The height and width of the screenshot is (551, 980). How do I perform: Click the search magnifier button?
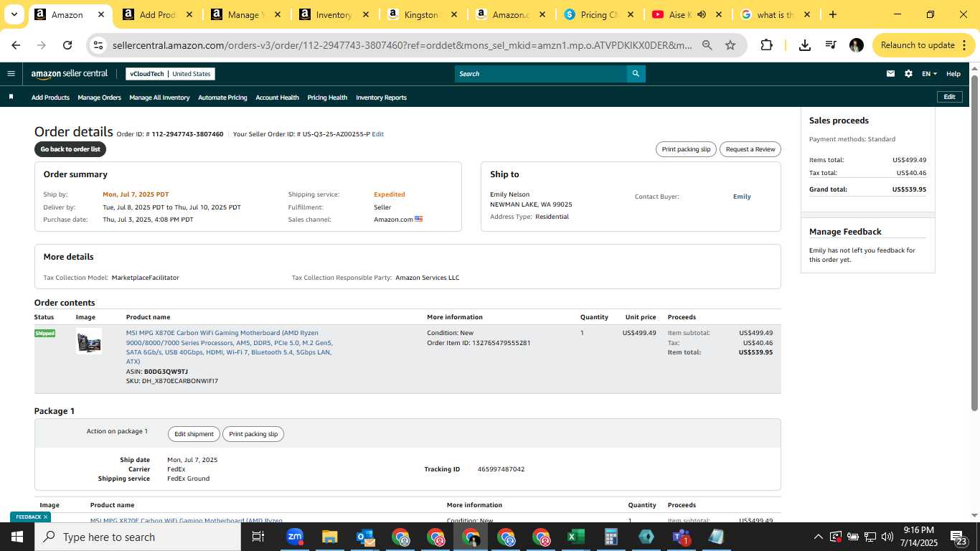click(x=636, y=73)
